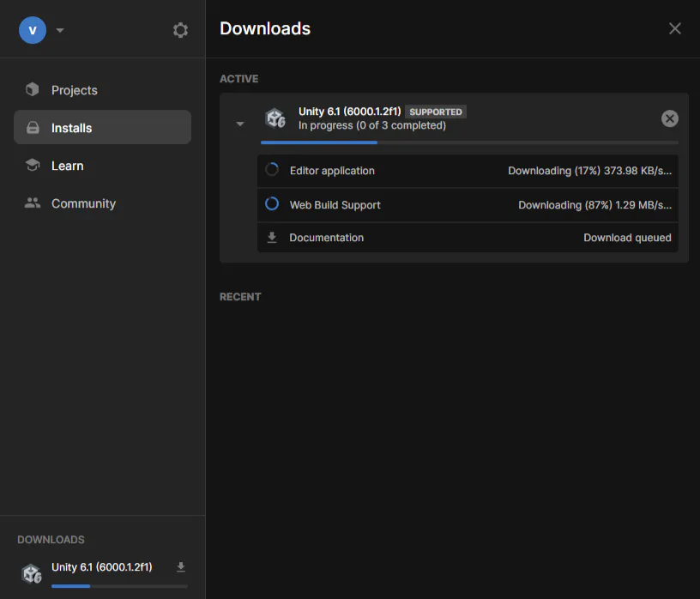This screenshot has width=700, height=599.
Task: Click the Unity 6 logo in sidebar downloads
Action: pyautogui.click(x=32, y=573)
